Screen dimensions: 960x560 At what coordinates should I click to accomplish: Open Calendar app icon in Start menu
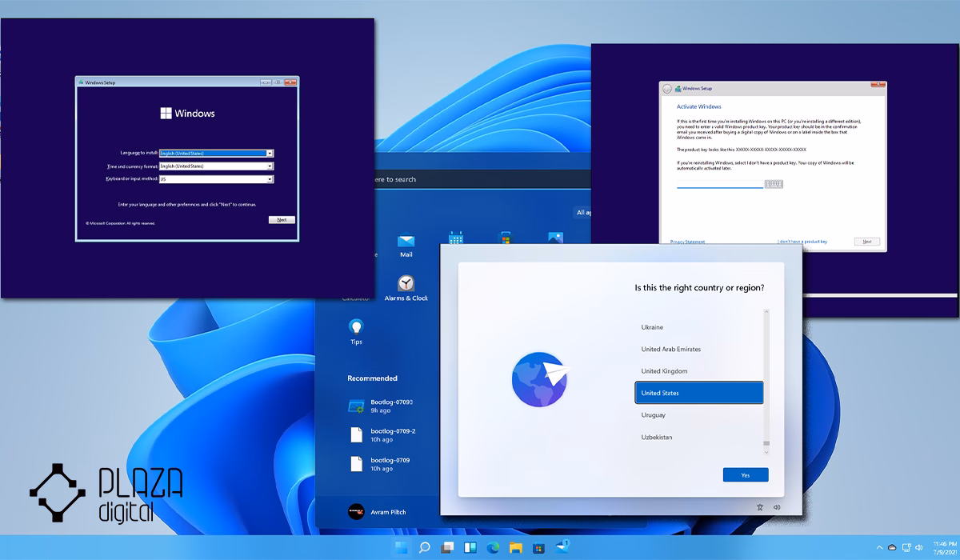click(x=456, y=238)
